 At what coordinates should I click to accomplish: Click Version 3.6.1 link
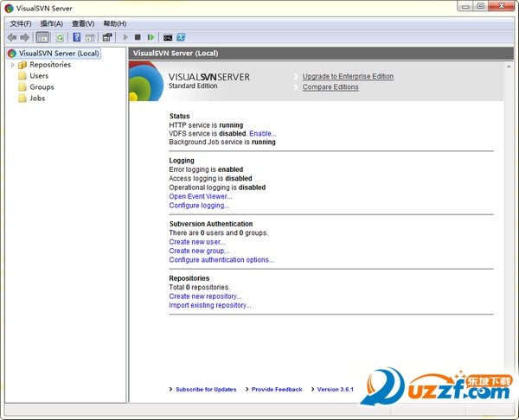336,389
